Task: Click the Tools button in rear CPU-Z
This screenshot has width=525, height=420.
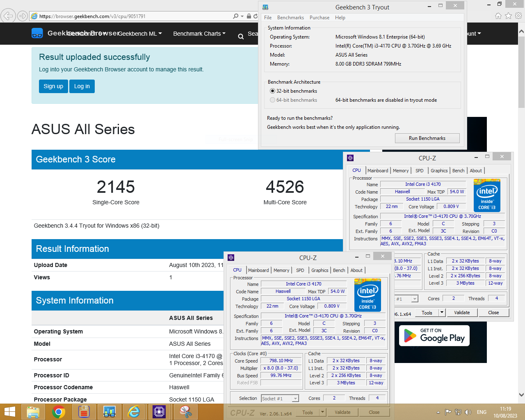Action: [x=427, y=313]
